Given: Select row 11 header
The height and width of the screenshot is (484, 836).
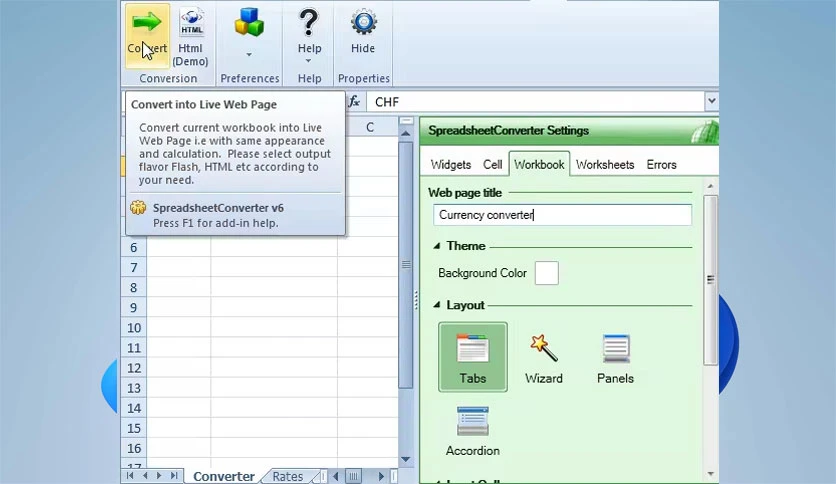Looking at the screenshot, I should pyautogui.click(x=134, y=348).
